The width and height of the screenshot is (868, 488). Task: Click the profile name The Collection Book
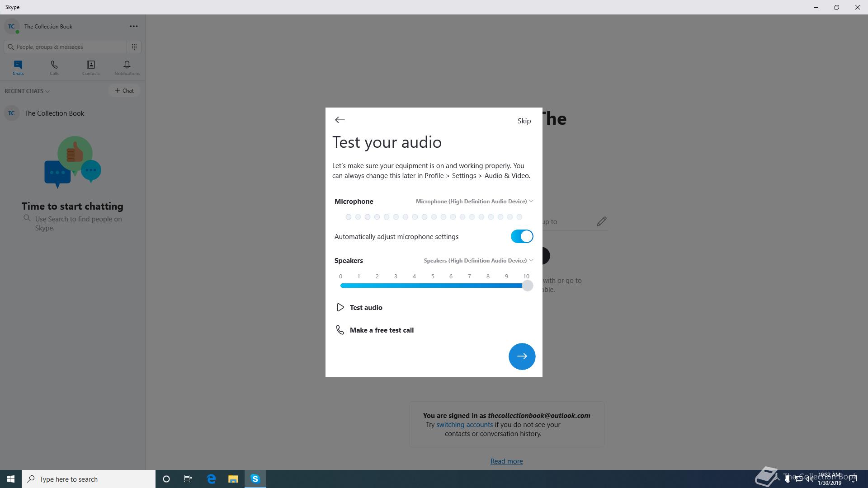48,26
